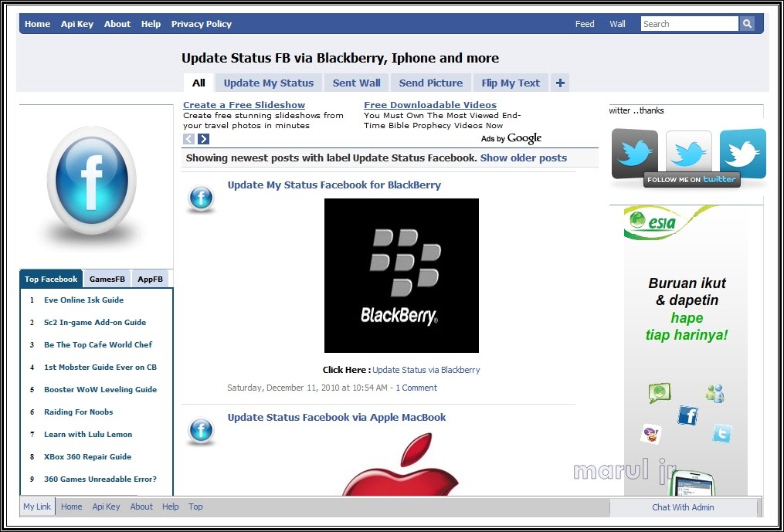Switch to the Update My Status tab
The image size is (784, 532).
tap(269, 83)
